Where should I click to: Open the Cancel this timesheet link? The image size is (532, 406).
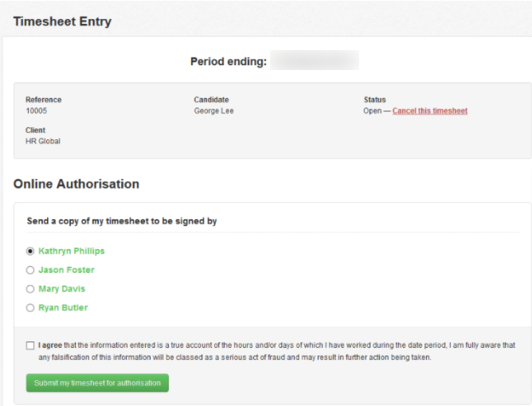(x=430, y=111)
